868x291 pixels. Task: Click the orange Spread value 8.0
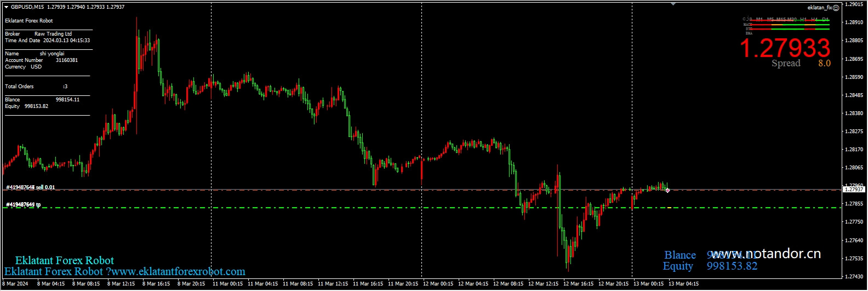tap(825, 64)
